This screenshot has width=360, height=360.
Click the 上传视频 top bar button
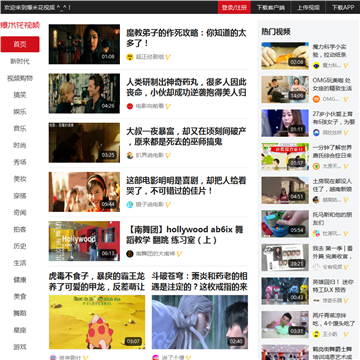click(308, 7)
